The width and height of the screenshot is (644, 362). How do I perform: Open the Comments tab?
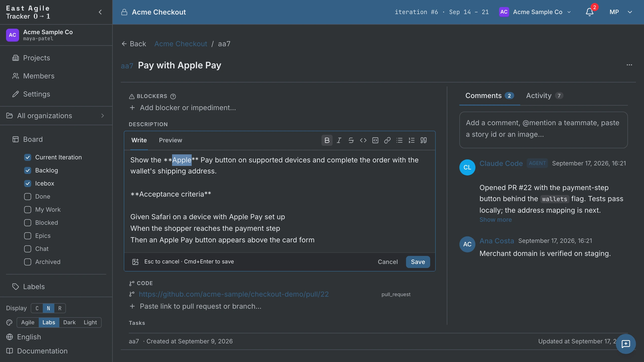pyautogui.click(x=489, y=96)
